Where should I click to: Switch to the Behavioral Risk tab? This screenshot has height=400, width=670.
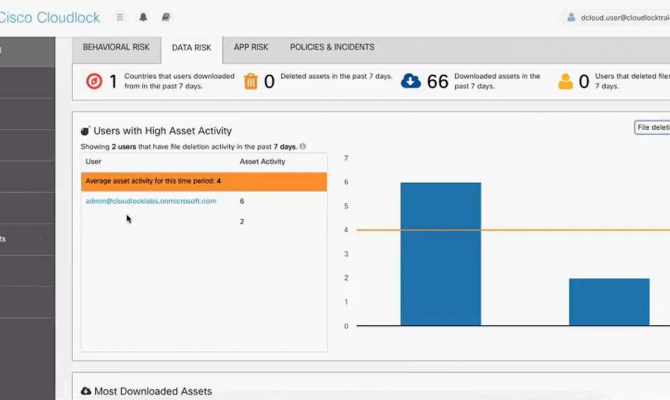tap(116, 47)
